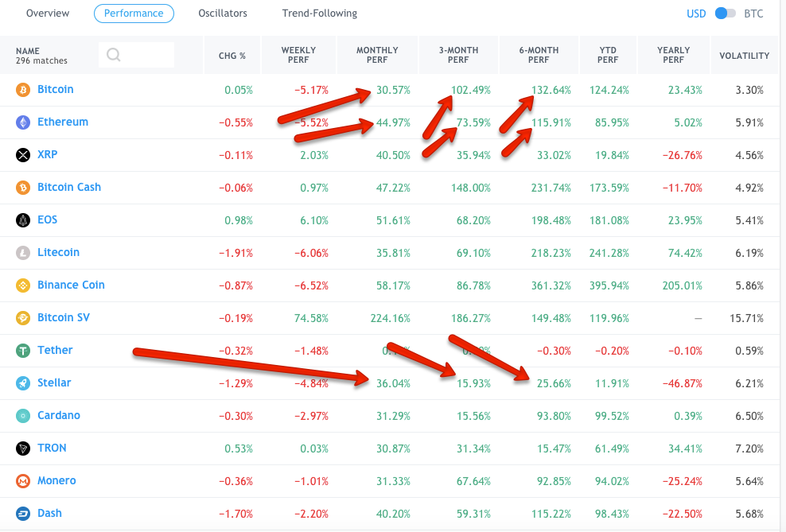This screenshot has height=532, width=786.
Task: Sort by the Volatility column header
Action: tap(744, 56)
